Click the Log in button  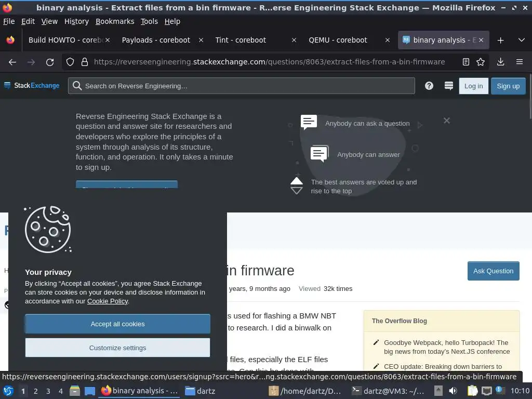473,86
